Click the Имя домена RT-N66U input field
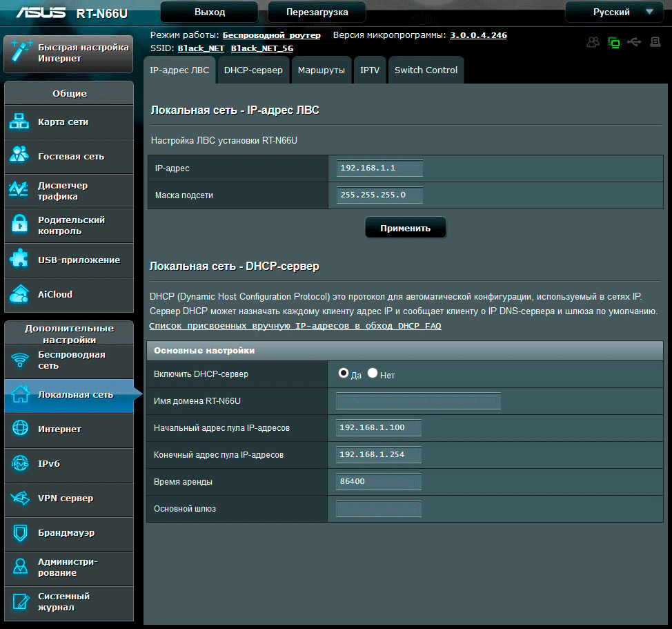 [418, 401]
